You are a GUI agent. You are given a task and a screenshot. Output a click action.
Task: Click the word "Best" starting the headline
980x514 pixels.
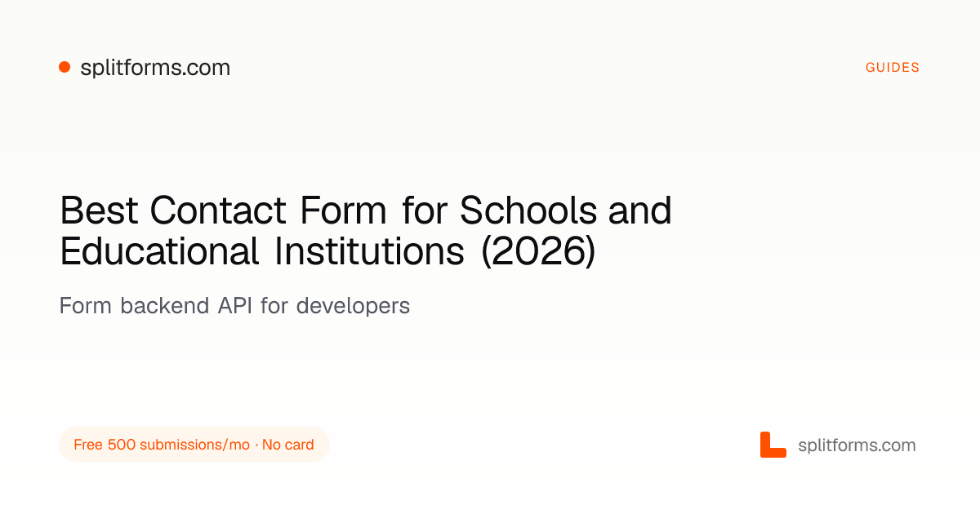click(x=100, y=211)
